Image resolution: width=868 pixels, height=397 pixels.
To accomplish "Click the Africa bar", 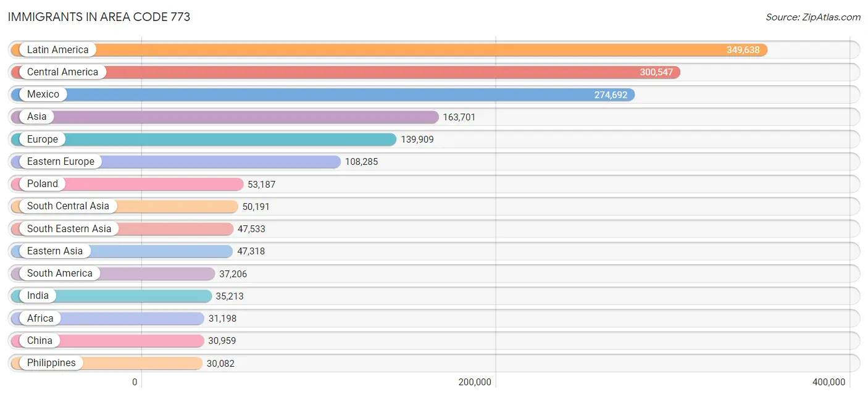I will point(107,319).
